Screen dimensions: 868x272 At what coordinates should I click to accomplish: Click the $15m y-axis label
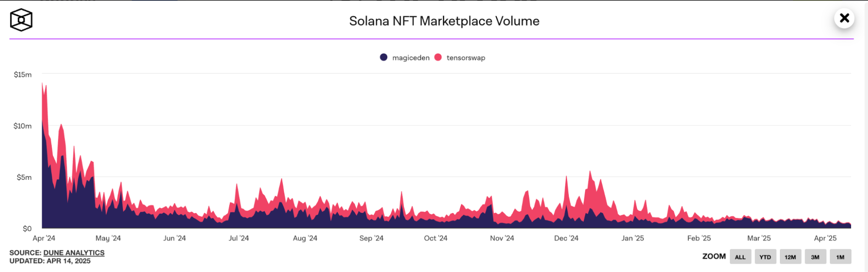pos(23,75)
